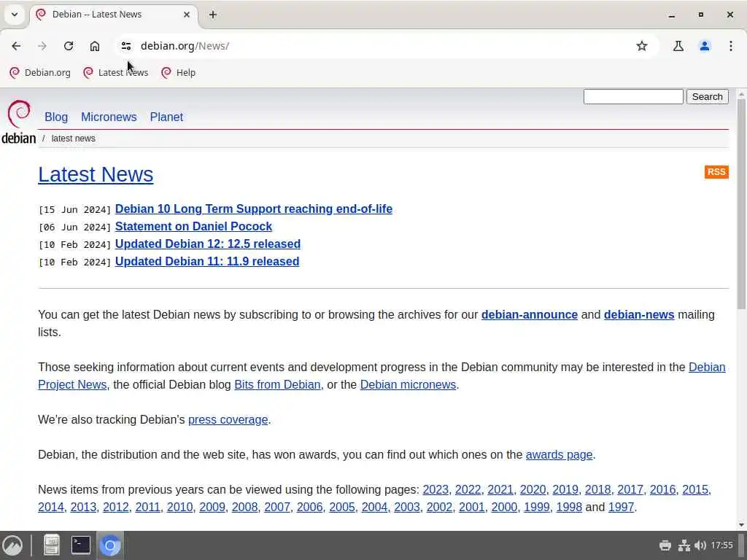Open the 2023 news archive

436,489
